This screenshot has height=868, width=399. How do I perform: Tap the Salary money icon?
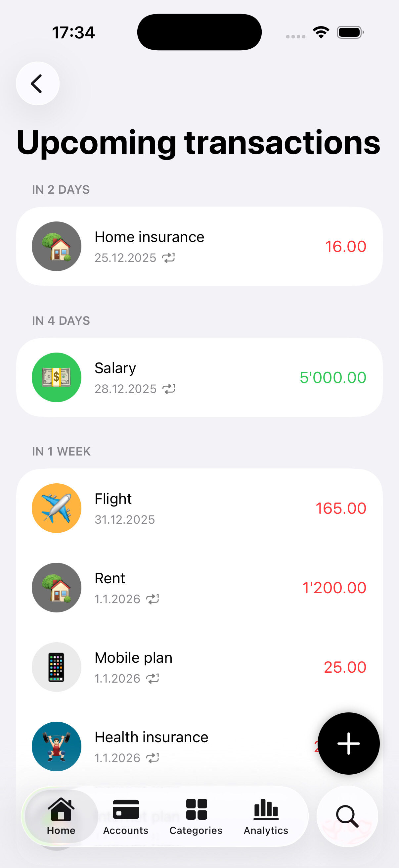57,377
